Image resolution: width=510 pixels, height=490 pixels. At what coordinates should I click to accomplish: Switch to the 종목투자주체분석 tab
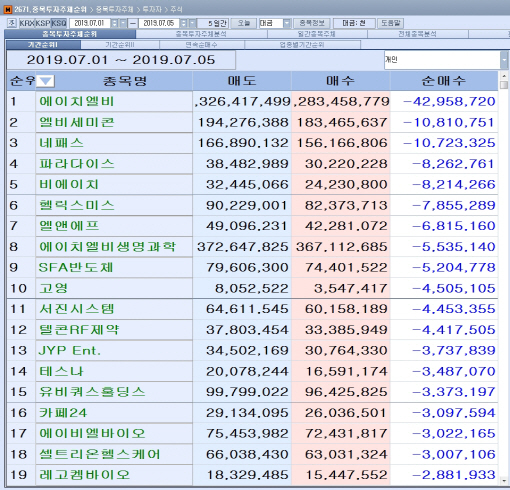(201, 34)
